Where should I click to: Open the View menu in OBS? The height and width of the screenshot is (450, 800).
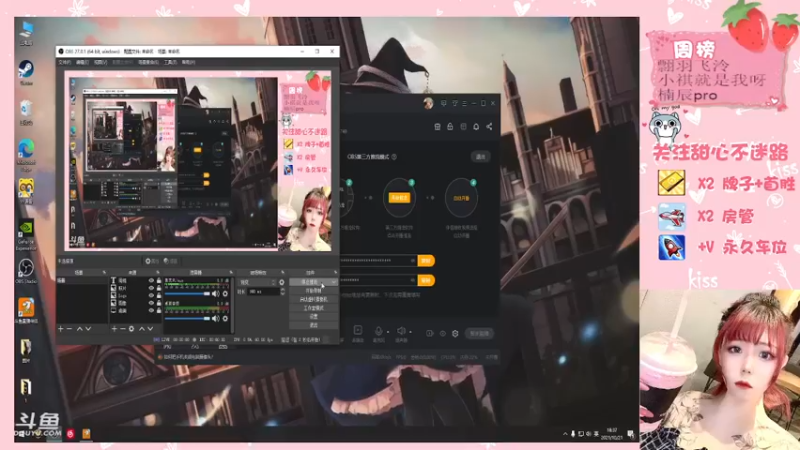(101, 62)
